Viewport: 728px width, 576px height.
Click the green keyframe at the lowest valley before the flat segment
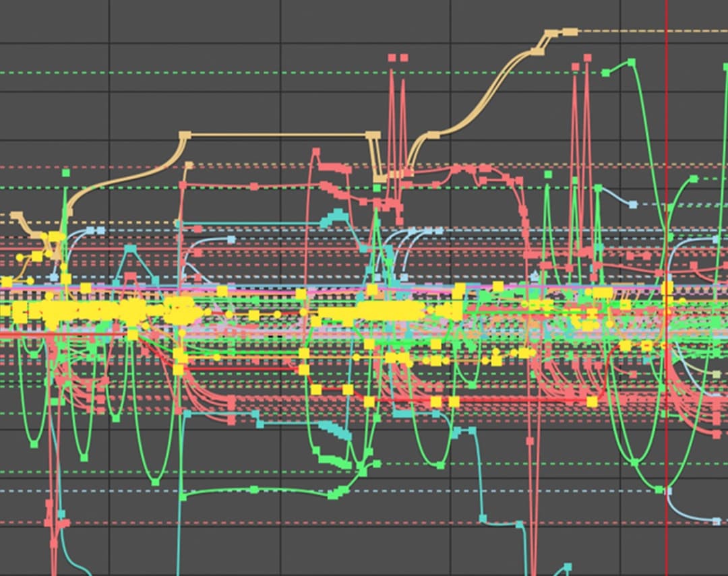(x=156, y=482)
